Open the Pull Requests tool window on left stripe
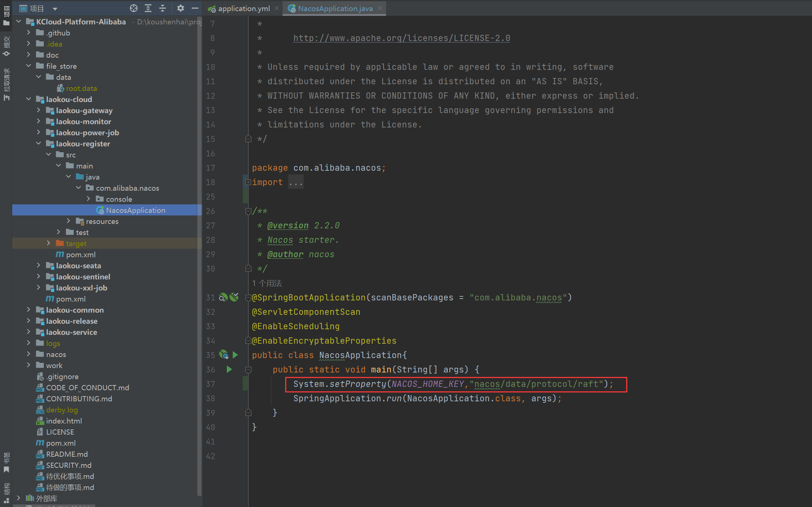Image resolution: width=812 pixels, height=507 pixels. pyautogui.click(x=6, y=85)
